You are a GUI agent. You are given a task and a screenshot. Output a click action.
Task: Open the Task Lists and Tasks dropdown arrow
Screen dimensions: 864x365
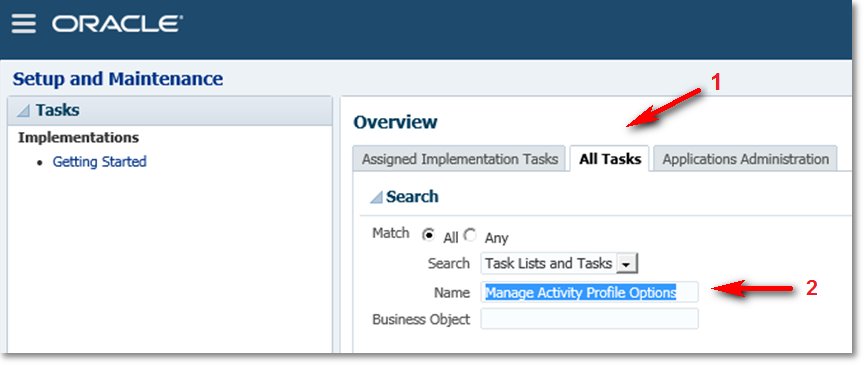coord(625,264)
